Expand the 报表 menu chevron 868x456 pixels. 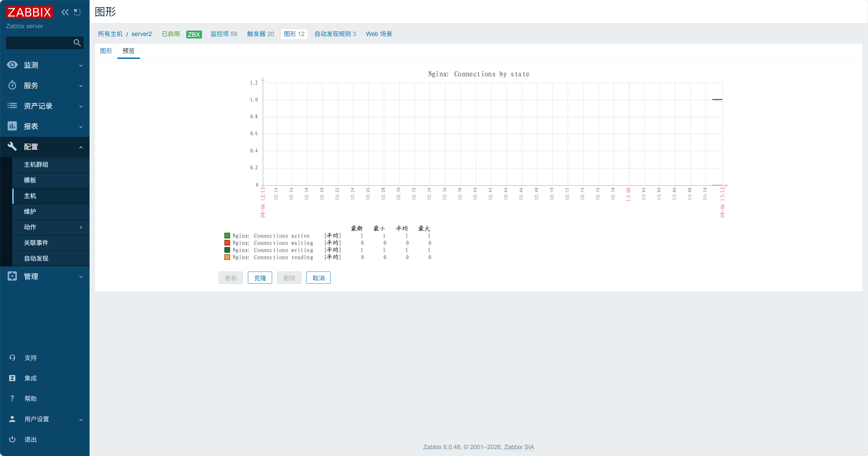point(81,127)
